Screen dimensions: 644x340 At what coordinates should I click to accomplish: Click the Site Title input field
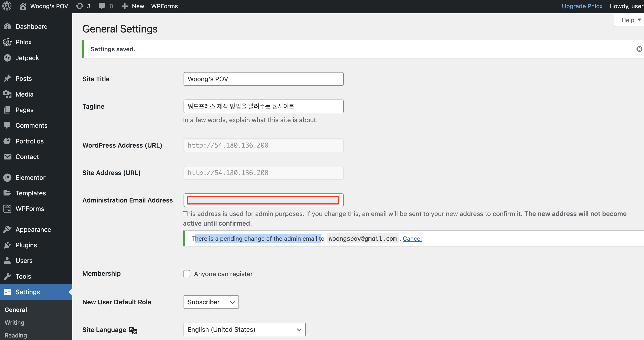click(263, 79)
